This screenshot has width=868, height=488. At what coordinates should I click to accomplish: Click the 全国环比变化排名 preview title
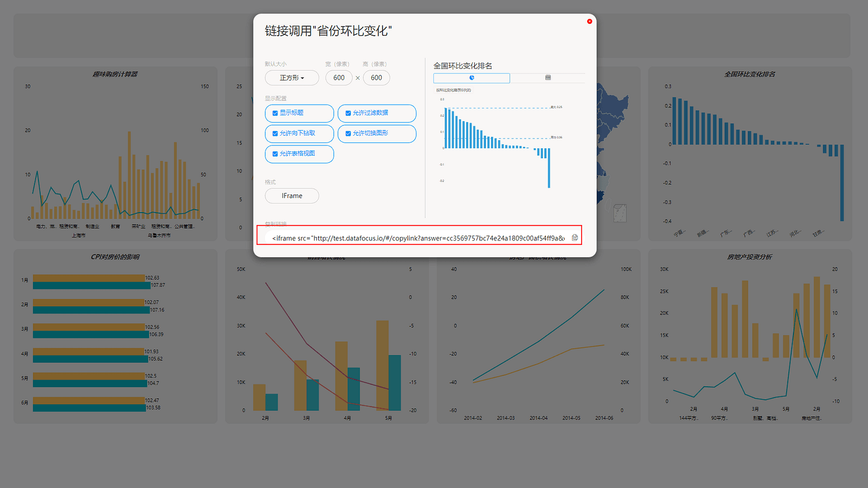[463, 66]
